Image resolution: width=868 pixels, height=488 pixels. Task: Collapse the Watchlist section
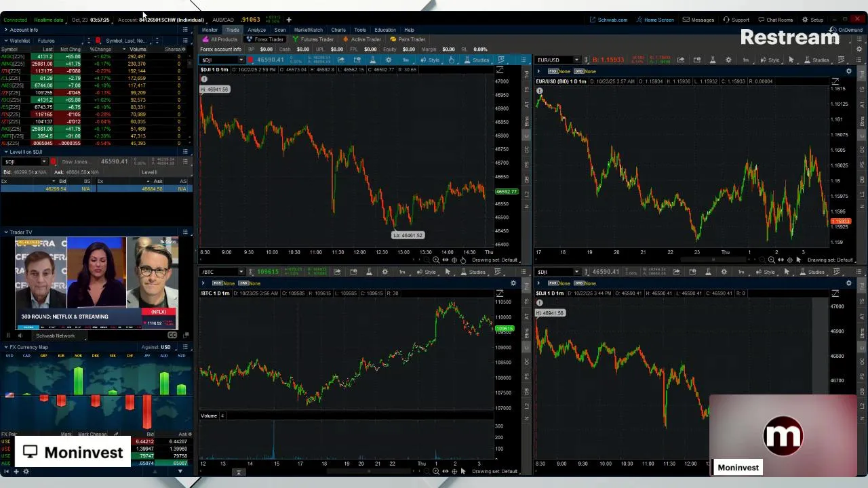click(6, 41)
